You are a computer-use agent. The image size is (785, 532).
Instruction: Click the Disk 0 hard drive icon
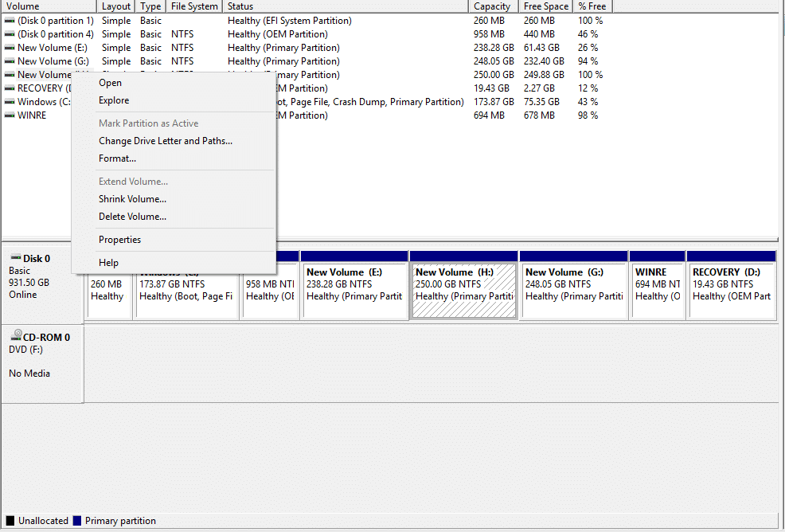click(14, 258)
